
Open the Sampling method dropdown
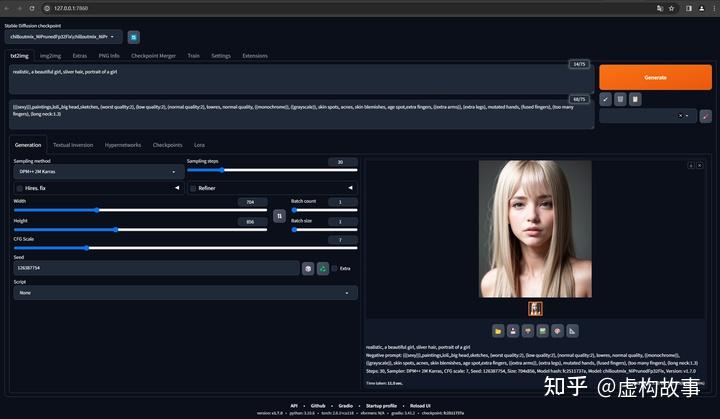(x=96, y=171)
